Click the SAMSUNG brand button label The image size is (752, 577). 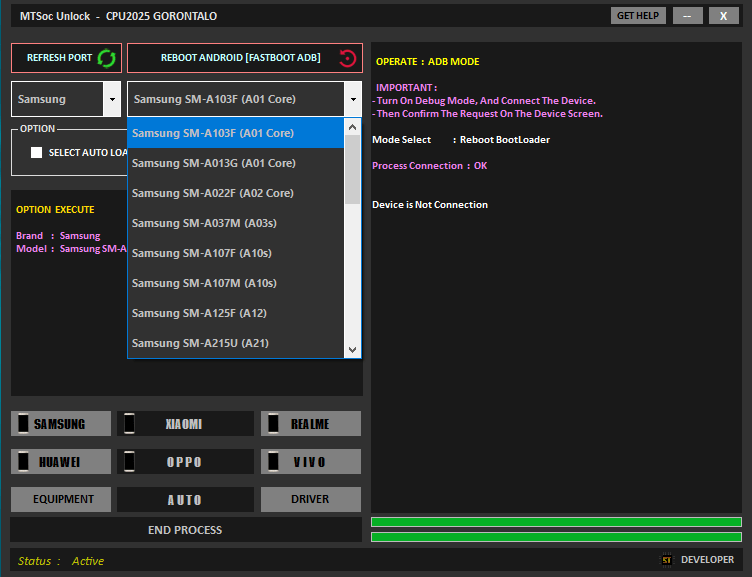pos(59,424)
